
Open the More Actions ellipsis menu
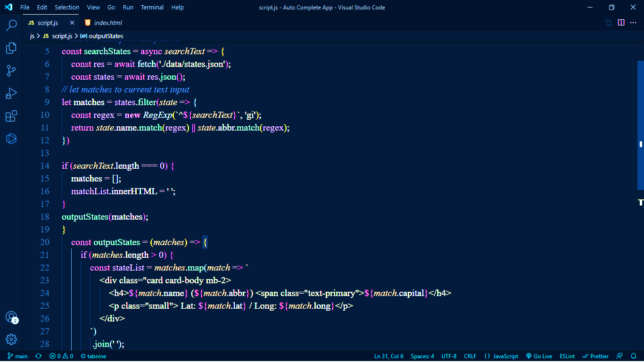pyautogui.click(x=634, y=23)
